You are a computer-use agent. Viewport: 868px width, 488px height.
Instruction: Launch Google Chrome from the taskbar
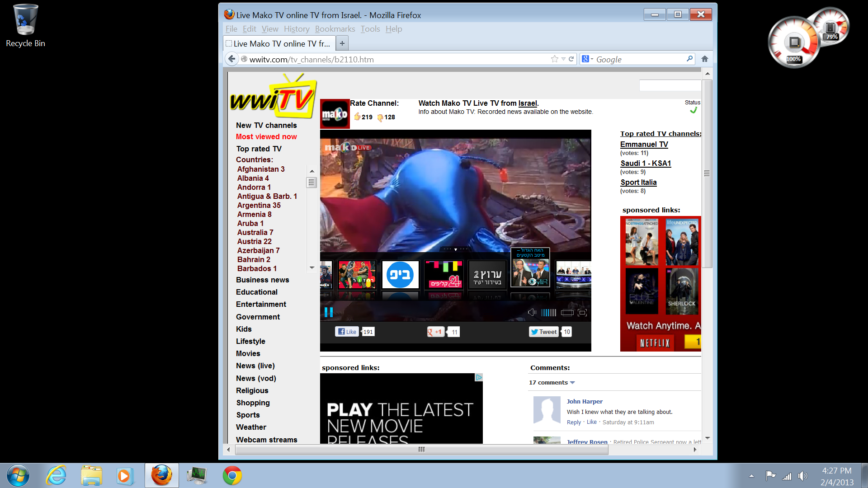(232, 475)
